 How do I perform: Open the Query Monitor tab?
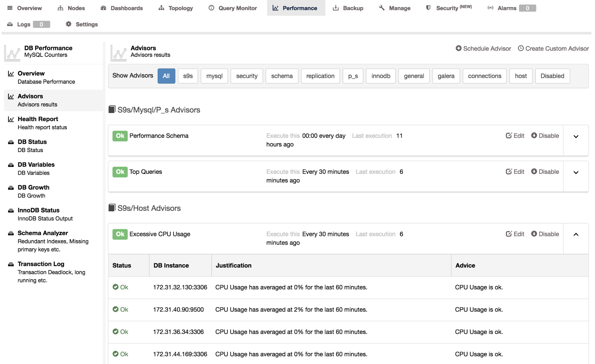click(233, 8)
